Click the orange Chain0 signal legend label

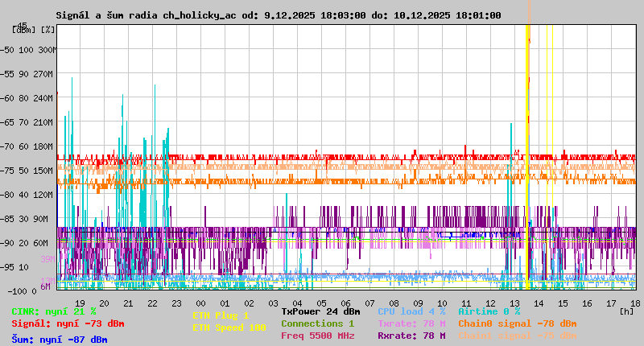[517, 323]
